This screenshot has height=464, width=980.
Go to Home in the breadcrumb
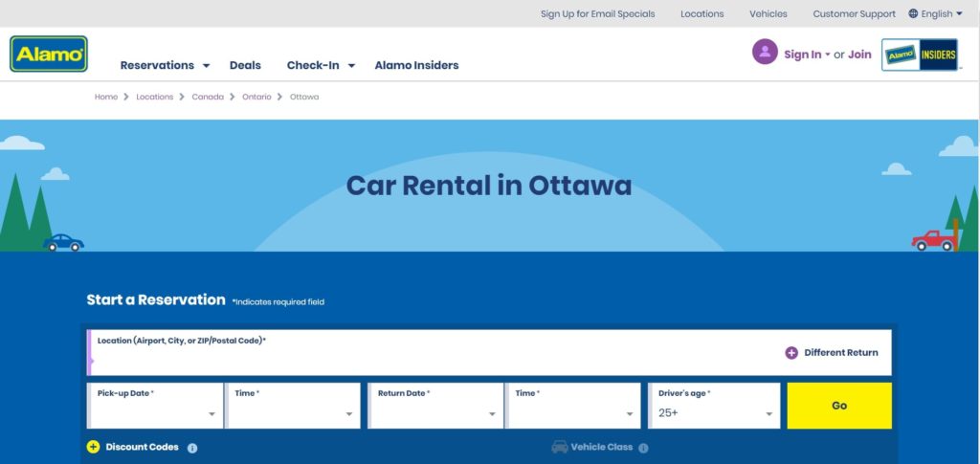coord(105,97)
